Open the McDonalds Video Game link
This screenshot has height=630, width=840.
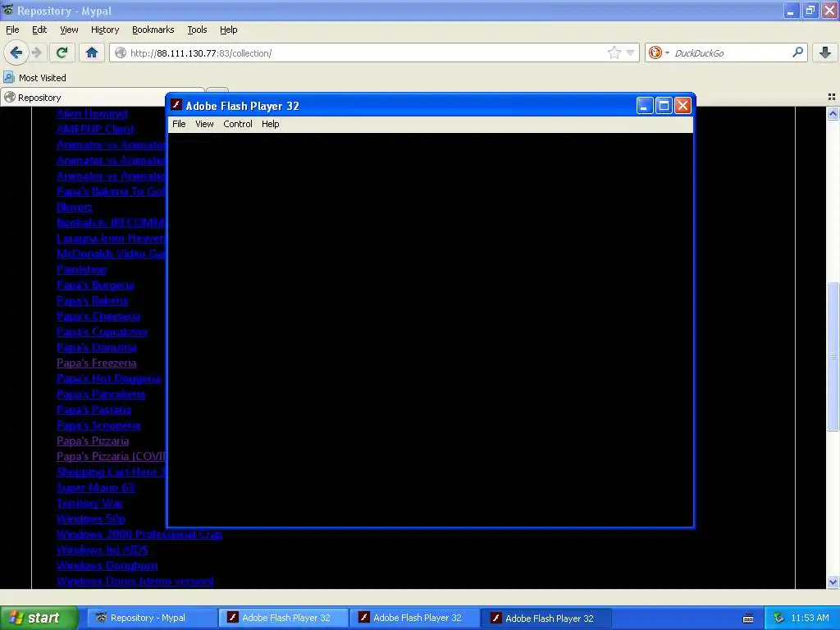112,253
